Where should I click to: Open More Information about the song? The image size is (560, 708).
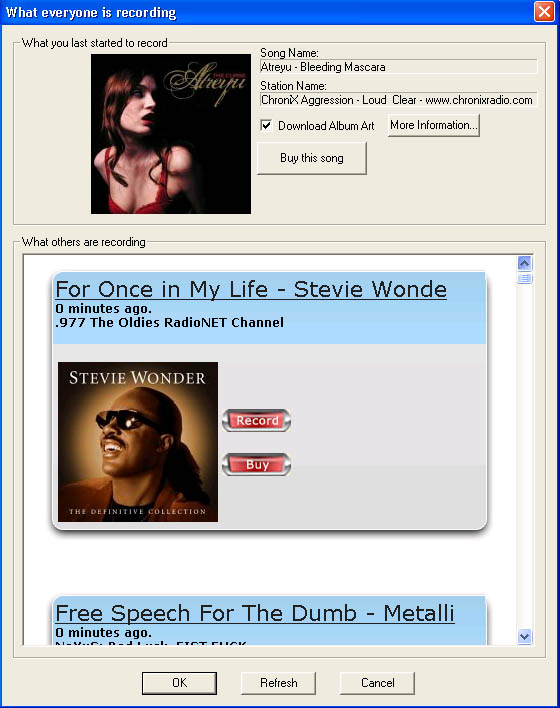click(434, 125)
